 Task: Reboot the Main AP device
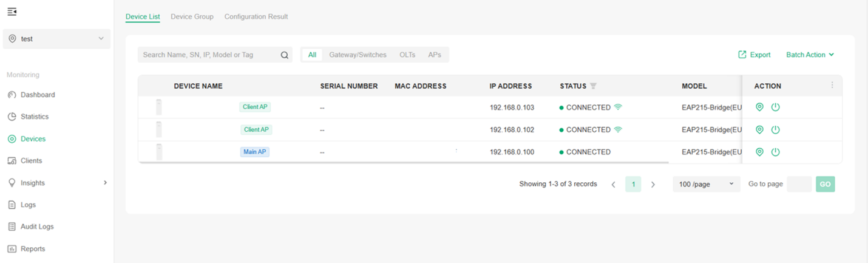[x=775, y=152]
